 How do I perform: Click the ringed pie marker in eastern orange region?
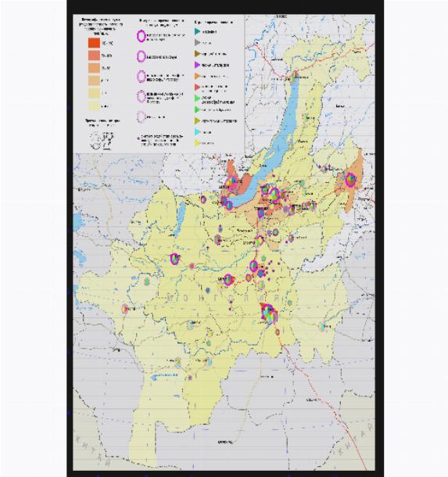[350, 180]
